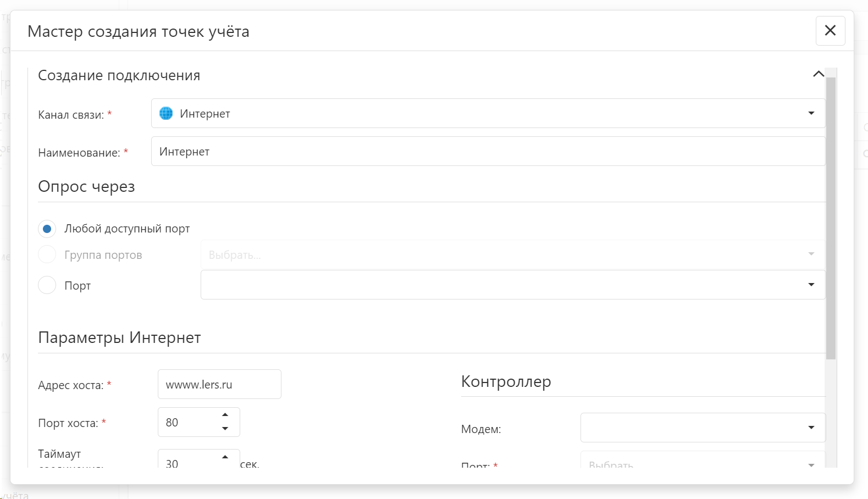Image resolution: width=868 pixels, height=499 pixels.
Task: Click the Адрес хоста input field
Action: coord(219,384)
